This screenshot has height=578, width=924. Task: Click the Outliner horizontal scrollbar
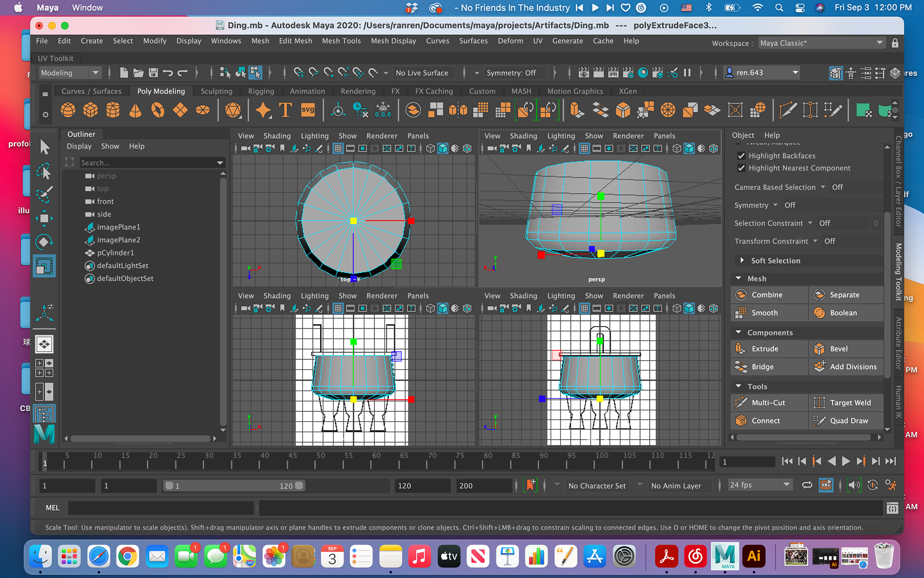141,438
